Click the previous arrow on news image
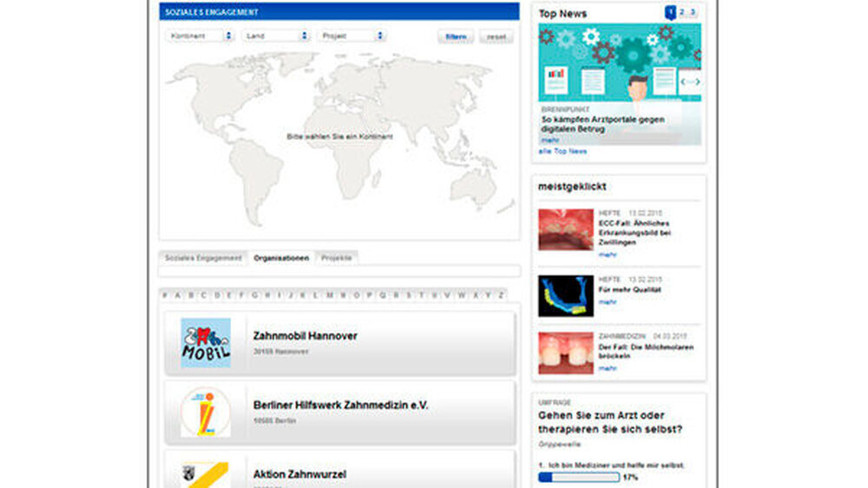 pos(683,82)
